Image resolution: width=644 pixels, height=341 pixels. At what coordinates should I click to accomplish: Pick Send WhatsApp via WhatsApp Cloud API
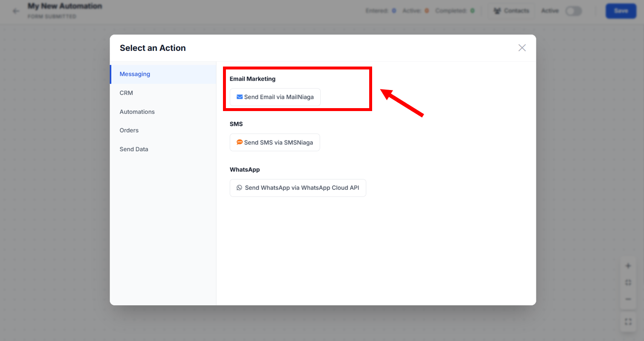297,188
